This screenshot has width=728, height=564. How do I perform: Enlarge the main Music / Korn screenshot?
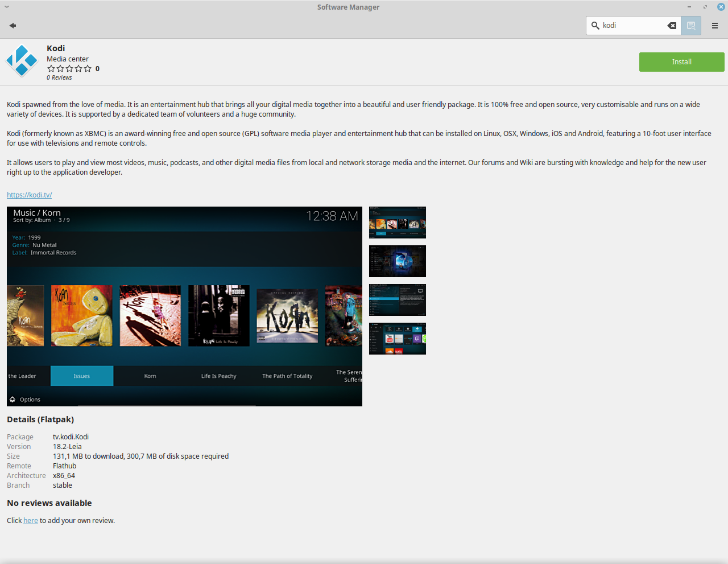[x=184, y=306]
